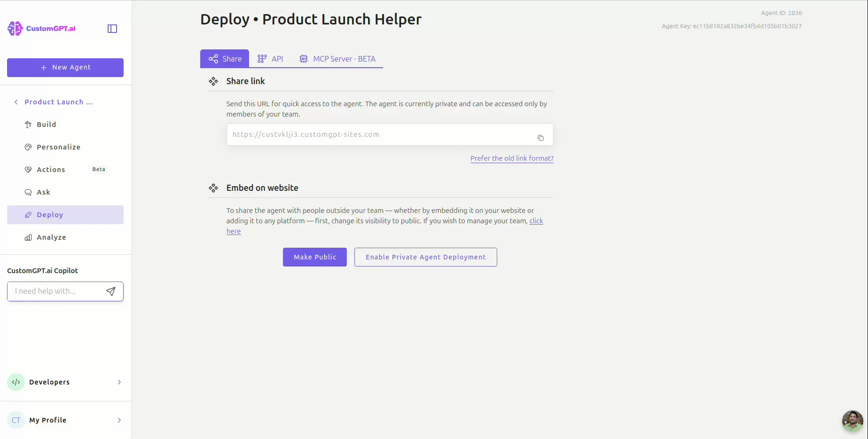
Task: Click the Share link heading
Action: coord(246,81)
